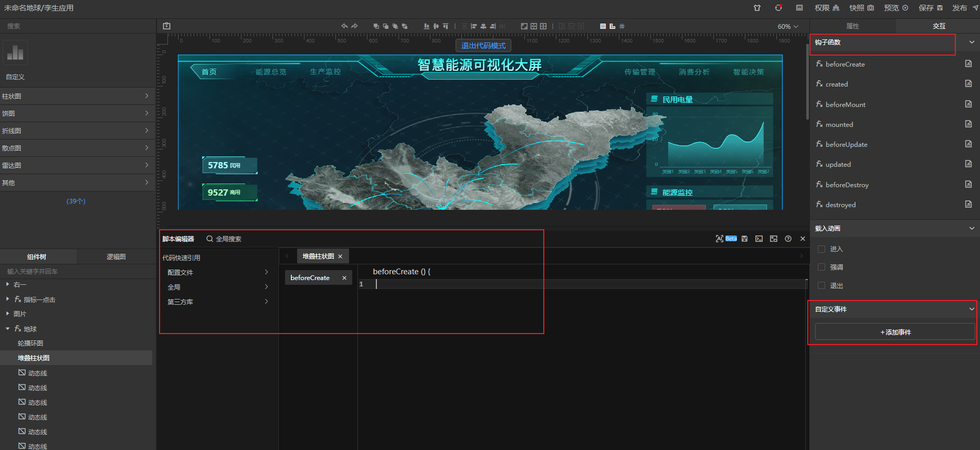980x450 pixels.
Task: Open script editor help via the question mark icon
Action: [788, 239]
